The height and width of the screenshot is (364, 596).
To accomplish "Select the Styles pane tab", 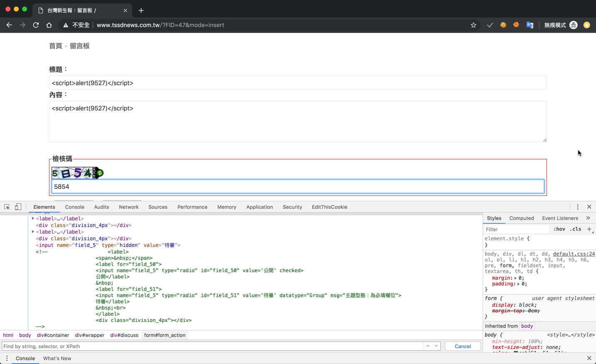I will pyautogui.click(x=494, y=218).
